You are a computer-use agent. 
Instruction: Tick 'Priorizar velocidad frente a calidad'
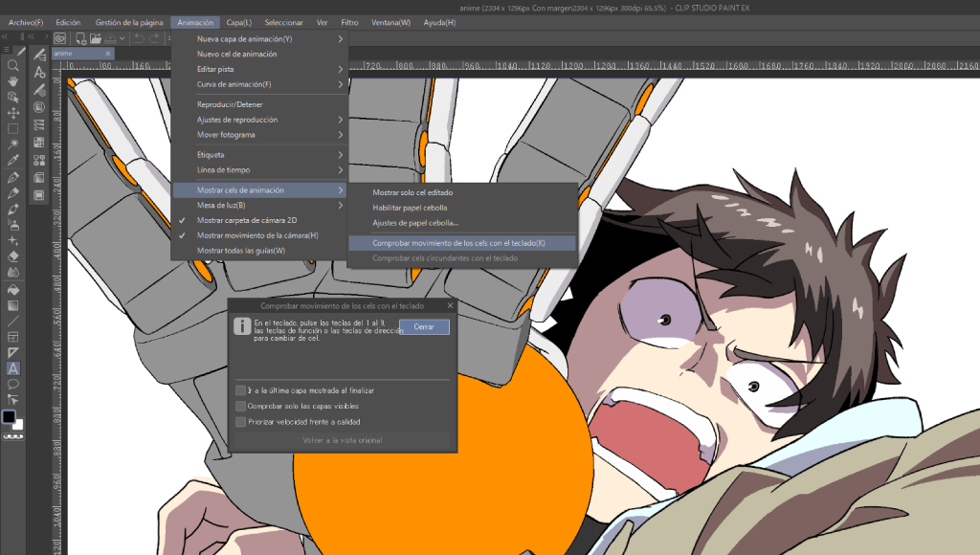pyautogui.click(x=241, y=421)
